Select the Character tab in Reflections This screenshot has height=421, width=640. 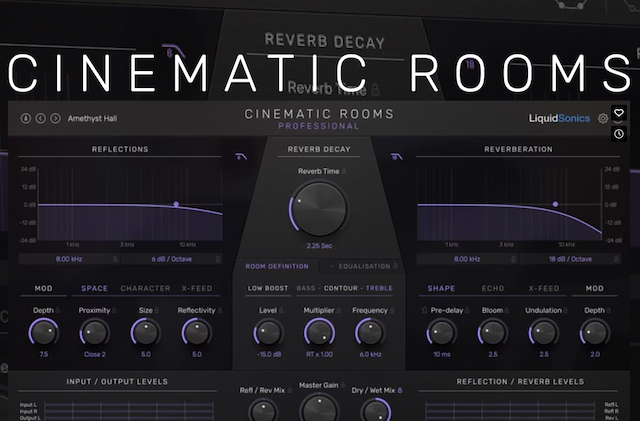pos(145,288)
